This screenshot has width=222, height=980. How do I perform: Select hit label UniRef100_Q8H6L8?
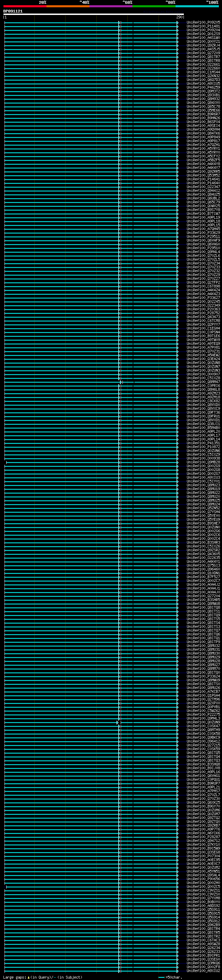click(203, 390)
